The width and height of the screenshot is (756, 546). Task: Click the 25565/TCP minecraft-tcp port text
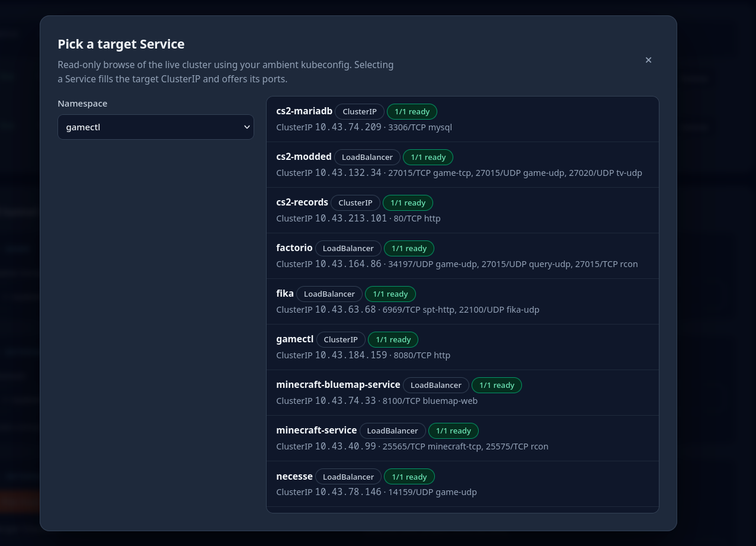pyautogui.click(x=432, y=447)
